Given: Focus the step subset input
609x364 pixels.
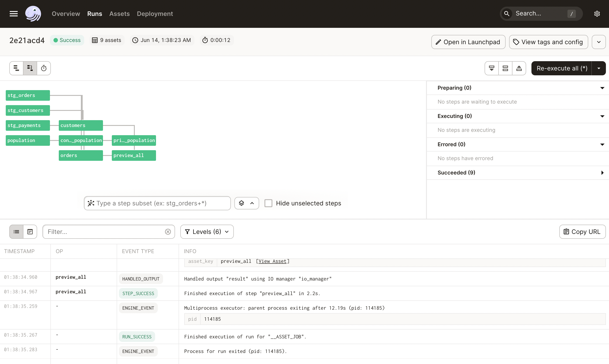Looking at the screenshot, I should (x=157, y=203).
